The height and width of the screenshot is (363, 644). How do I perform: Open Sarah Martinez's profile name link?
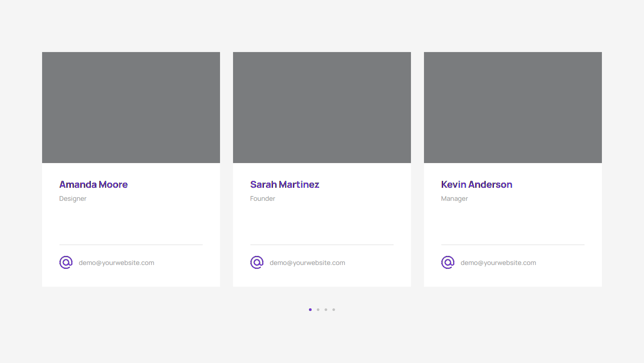click(285, 185)
